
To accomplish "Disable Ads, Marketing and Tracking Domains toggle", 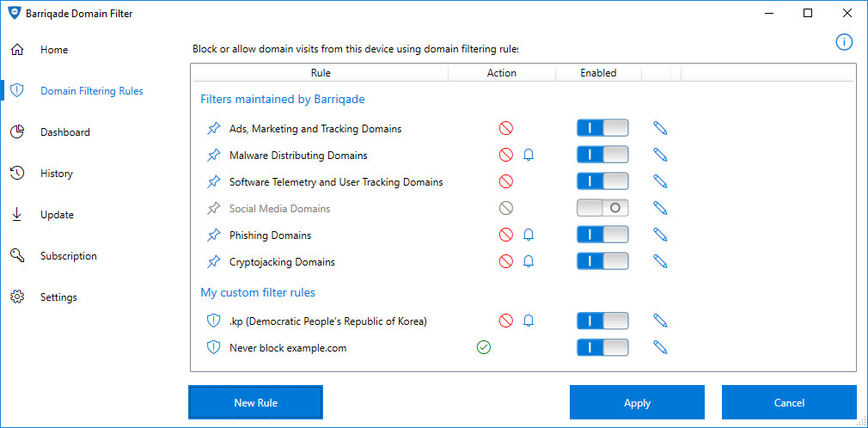I will tap(602, 128).
